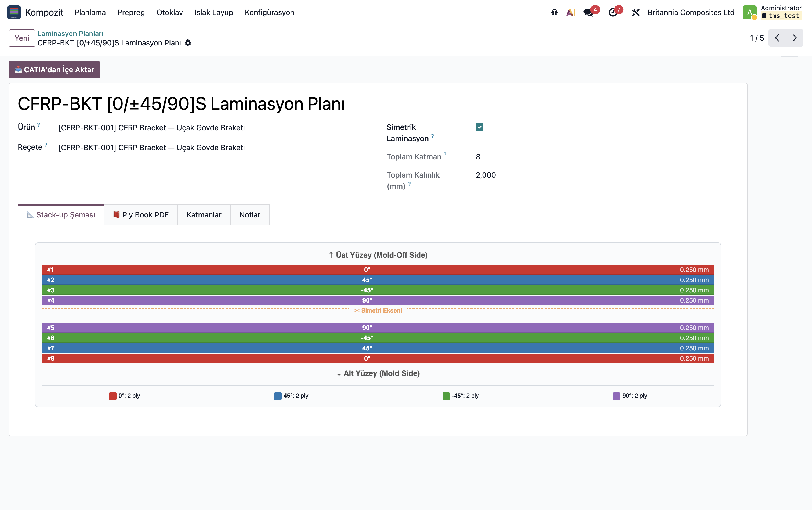
Task: Show help tooltip for Reçete field
Action: [x=46, y=145]
